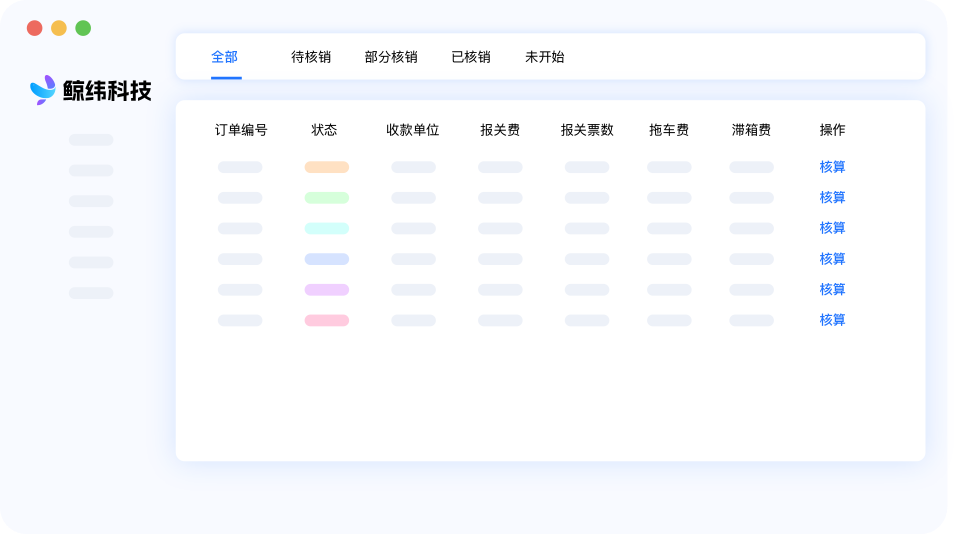Click the 收款单位 column header
Viewport: 955px width, 534px height.
(x=412, y=130)
